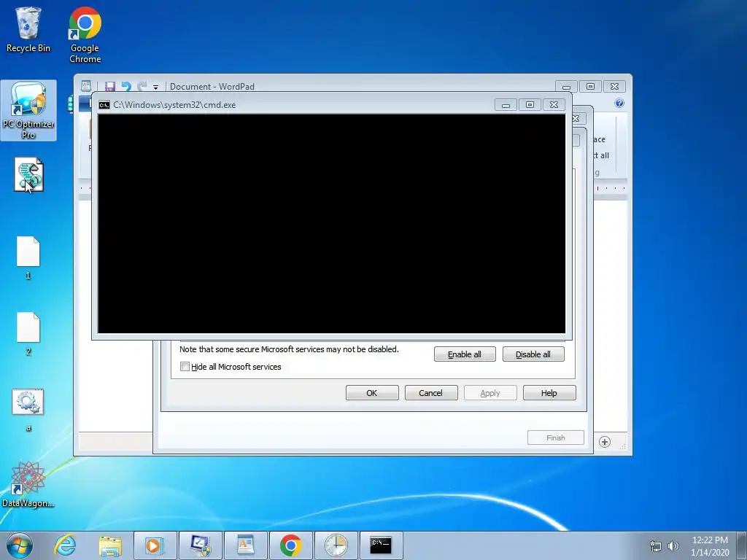
Task: Click the network icon in the system tray
Action: 656,546
